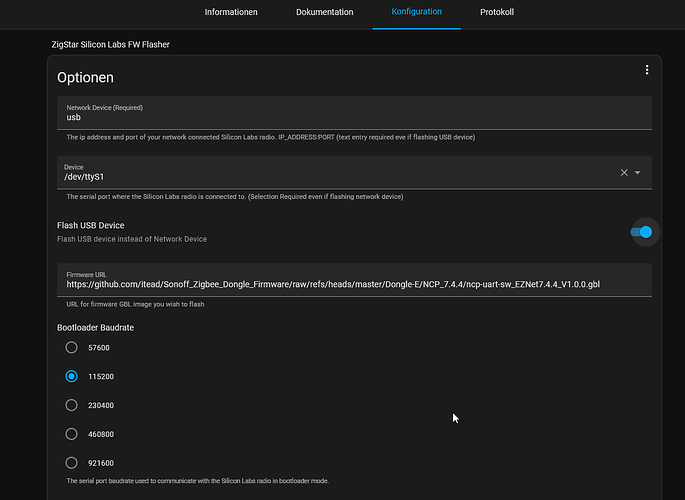Toggle the Flash USB Device switch
Viewport: 685px width, 500px height.
641,232
